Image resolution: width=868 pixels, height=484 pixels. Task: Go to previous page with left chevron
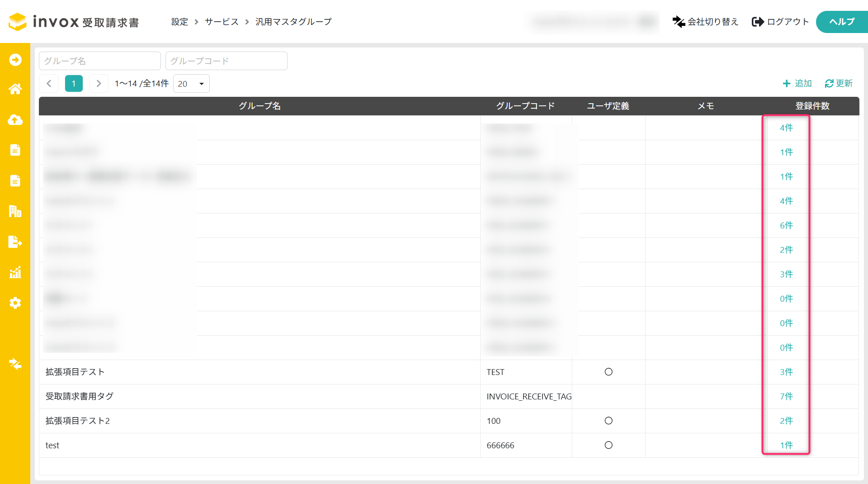(x=49, y=84)
